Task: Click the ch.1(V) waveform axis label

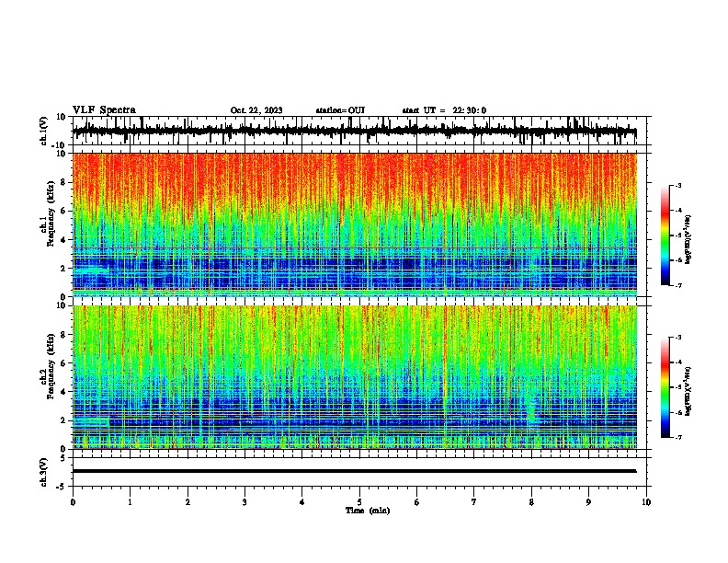Action: (44, 131)
